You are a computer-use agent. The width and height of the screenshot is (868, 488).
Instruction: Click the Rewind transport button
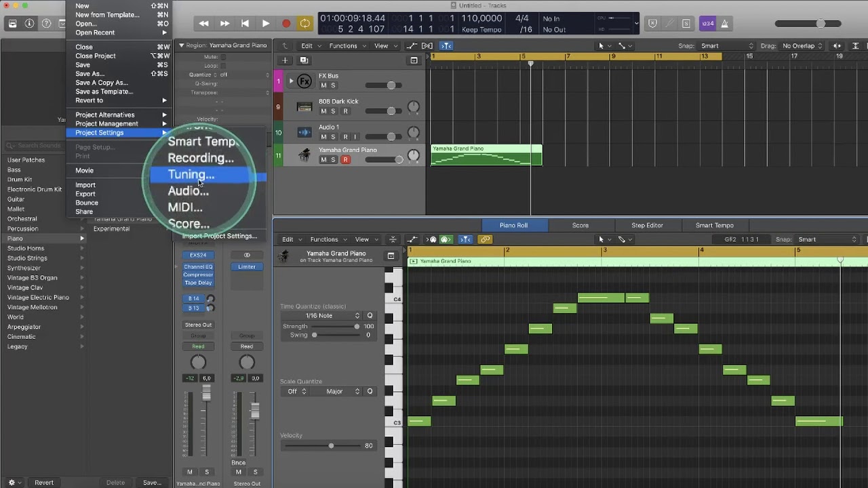click(203, 23)
